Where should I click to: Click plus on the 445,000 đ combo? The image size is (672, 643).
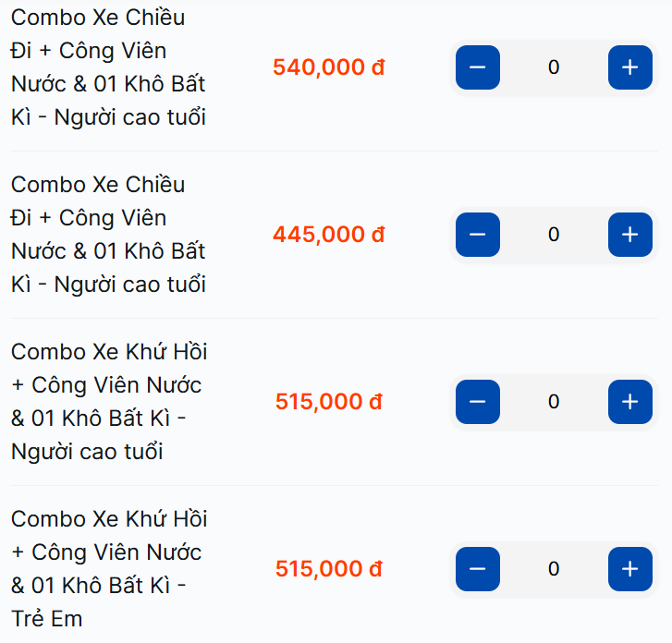click(630, 235)
